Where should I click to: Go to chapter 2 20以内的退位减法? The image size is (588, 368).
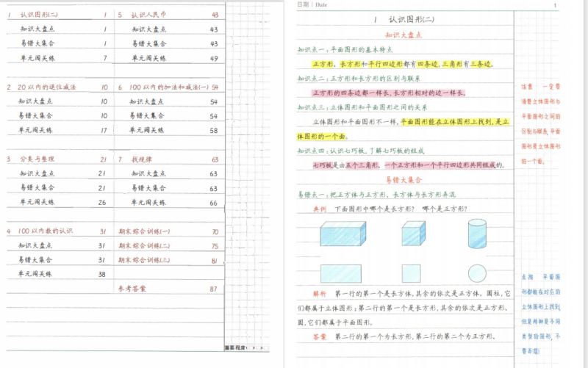click(x=47, y=87)
